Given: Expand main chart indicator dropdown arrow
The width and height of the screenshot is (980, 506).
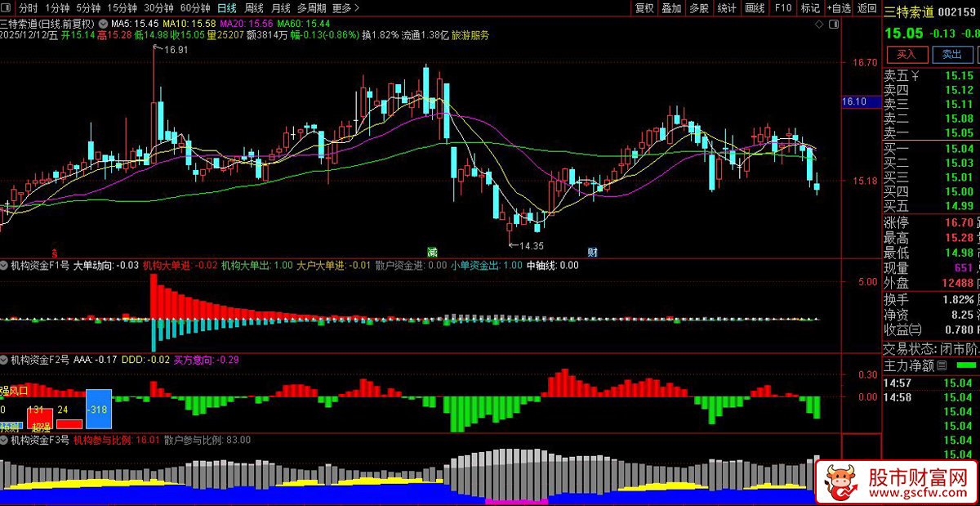Looking at the screenshot, I should (x=105, y=22).
